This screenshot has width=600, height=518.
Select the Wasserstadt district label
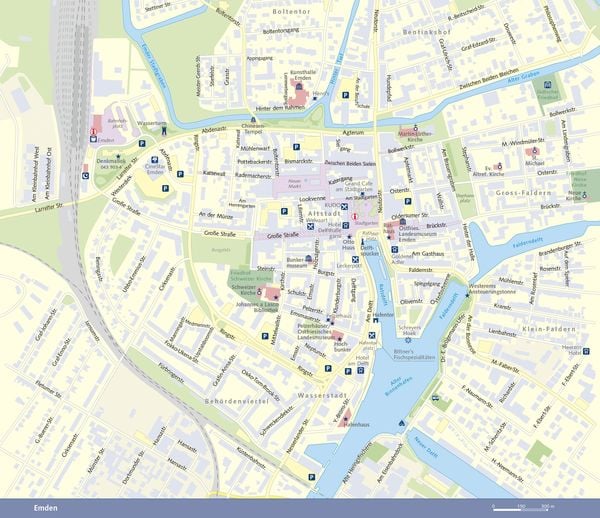[x=322, y=395]
